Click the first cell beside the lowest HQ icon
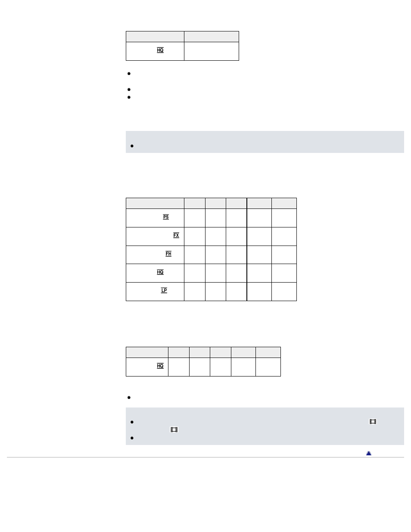Screen dimensions: 411x532 [179, 367]
